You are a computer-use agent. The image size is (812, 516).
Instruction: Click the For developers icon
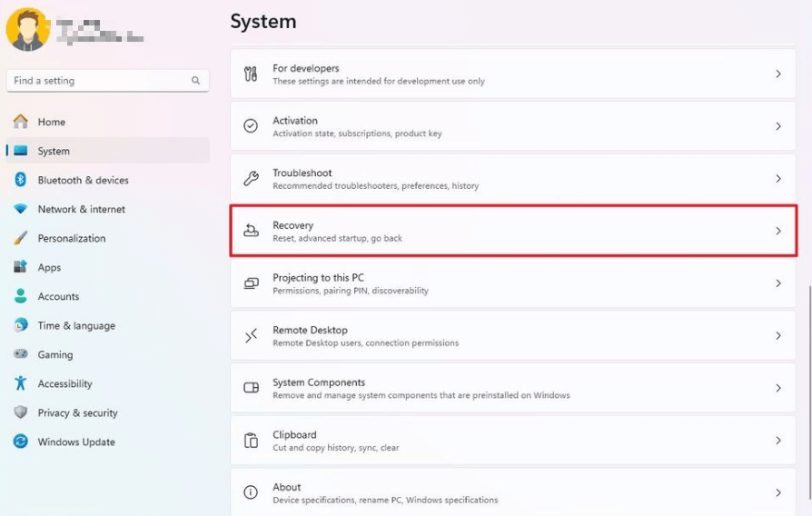251,74
